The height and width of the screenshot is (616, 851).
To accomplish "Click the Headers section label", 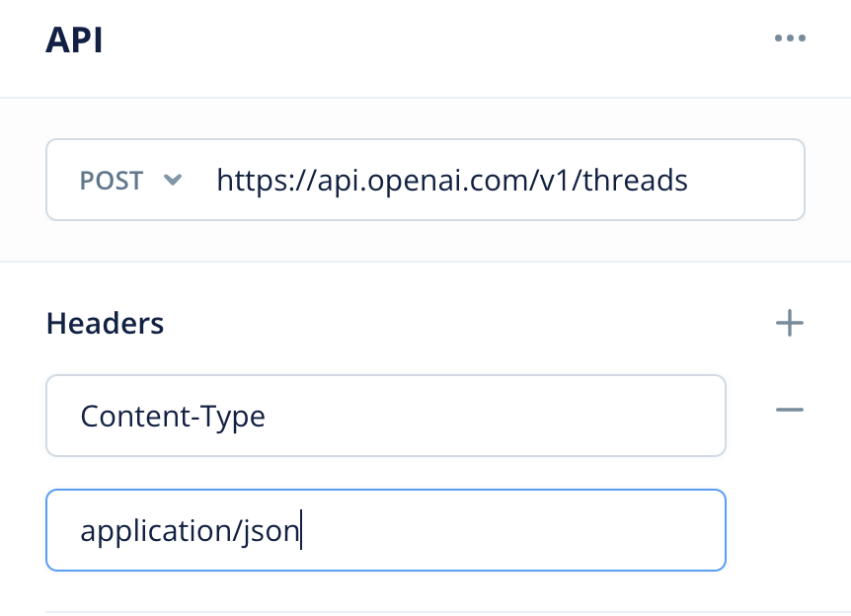I will [105, 324].
